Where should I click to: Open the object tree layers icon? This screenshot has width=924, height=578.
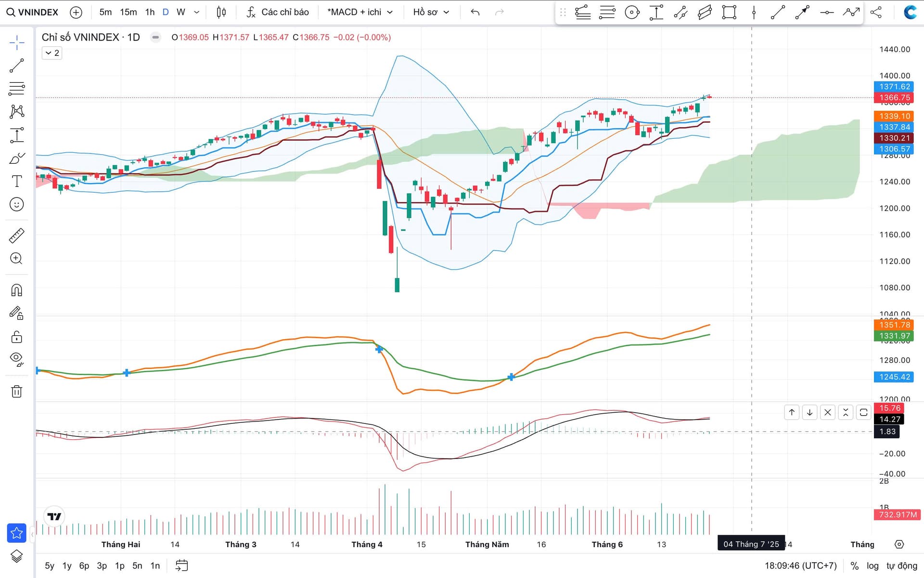tap(16, 556)
